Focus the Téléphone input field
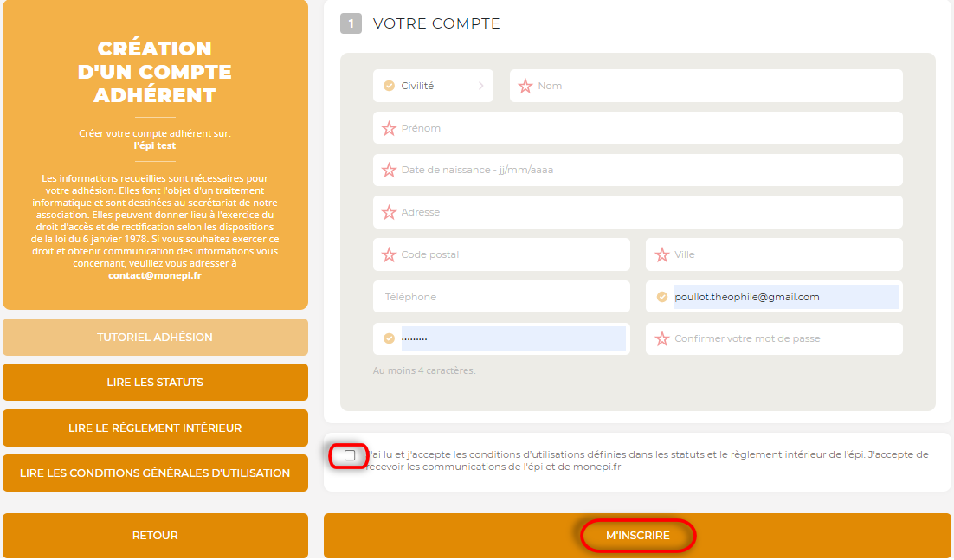Image resolution: width=954 pixels, height=560 pixels. [502, 297]
